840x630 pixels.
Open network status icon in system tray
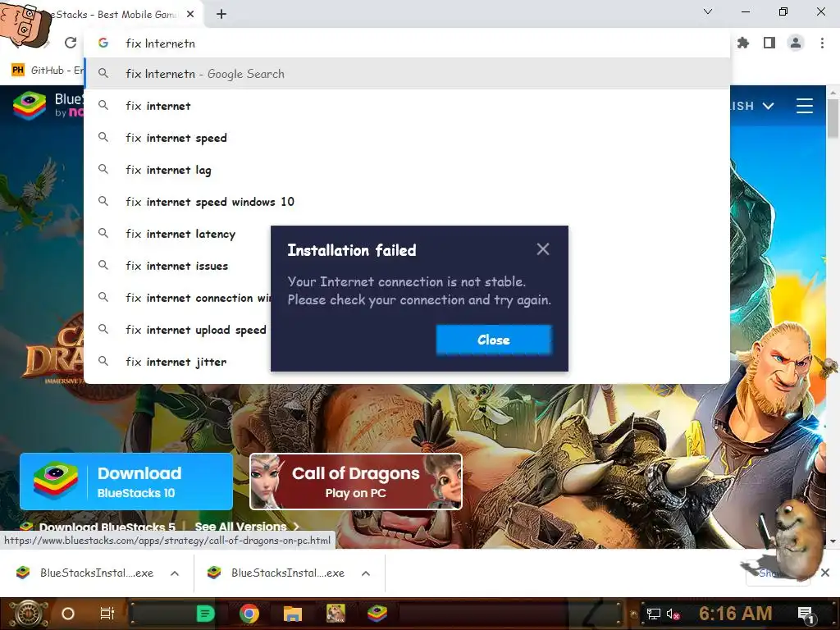tap(653, 614)
